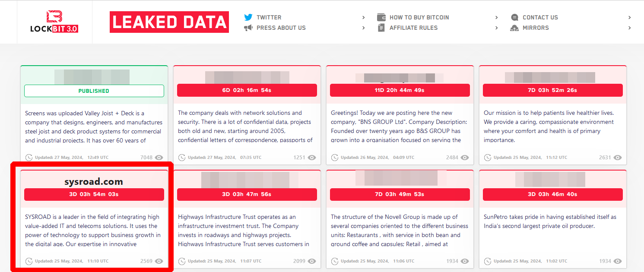This screenshot has width=644, height=272.
Task: Click the eye icon on the sysroad.com card
Action: [159, 261]
